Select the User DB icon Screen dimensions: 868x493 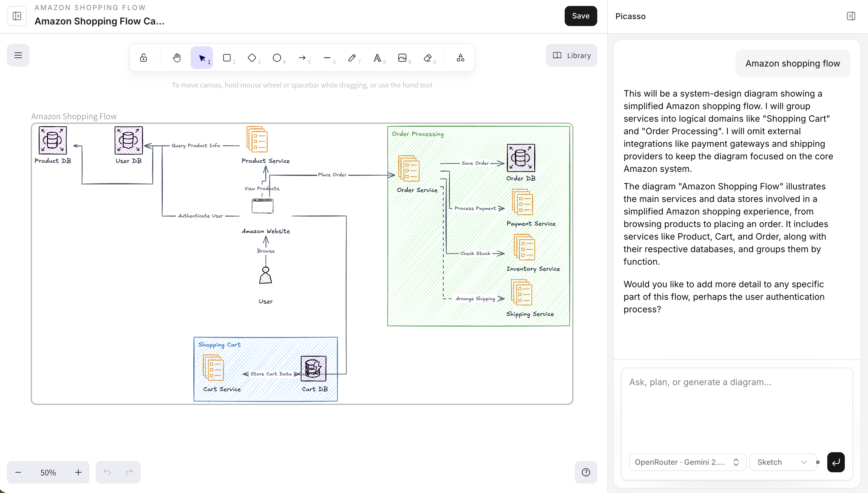128,140
